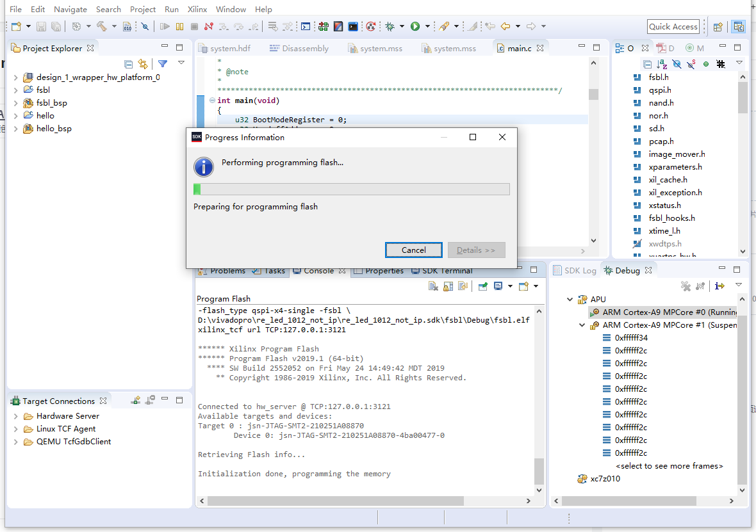
Task: Click the Open Console icon
Action: click(x=523, y=286)
